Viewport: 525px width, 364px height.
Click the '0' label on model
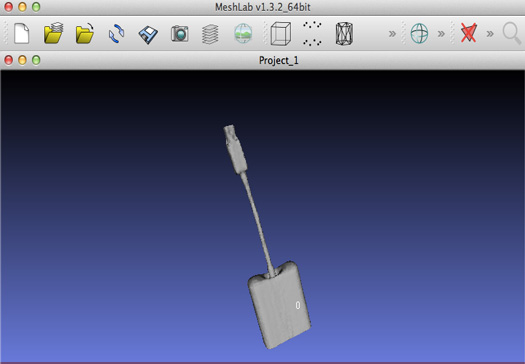tap(298, 305)
